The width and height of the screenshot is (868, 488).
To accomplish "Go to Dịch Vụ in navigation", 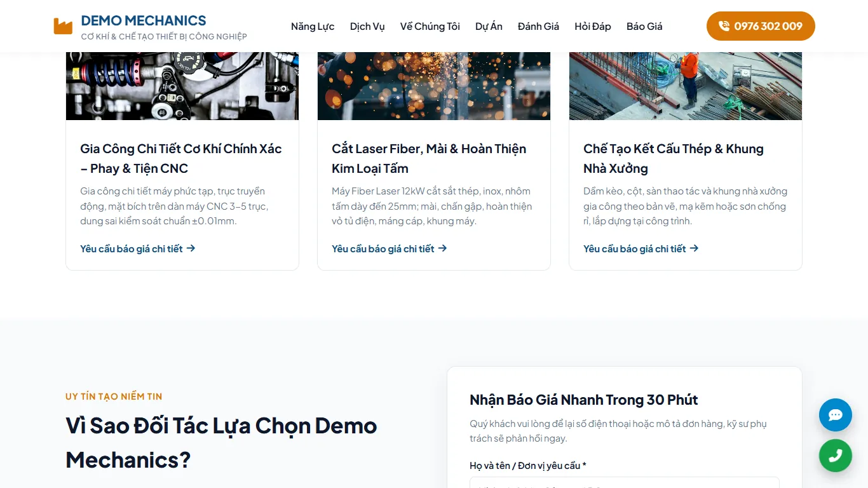I will point(367,26).
